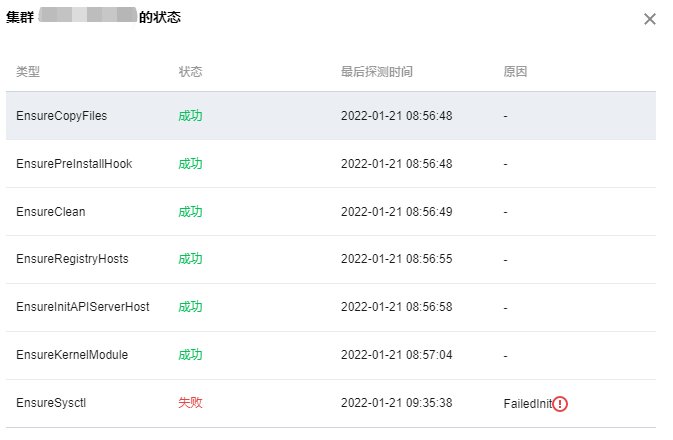Image resolution: width=673 pixels, height=440 pixels.
Task: Click the red FailedInit warning icon
Action: pyautogui.click(x=560, y=404)
